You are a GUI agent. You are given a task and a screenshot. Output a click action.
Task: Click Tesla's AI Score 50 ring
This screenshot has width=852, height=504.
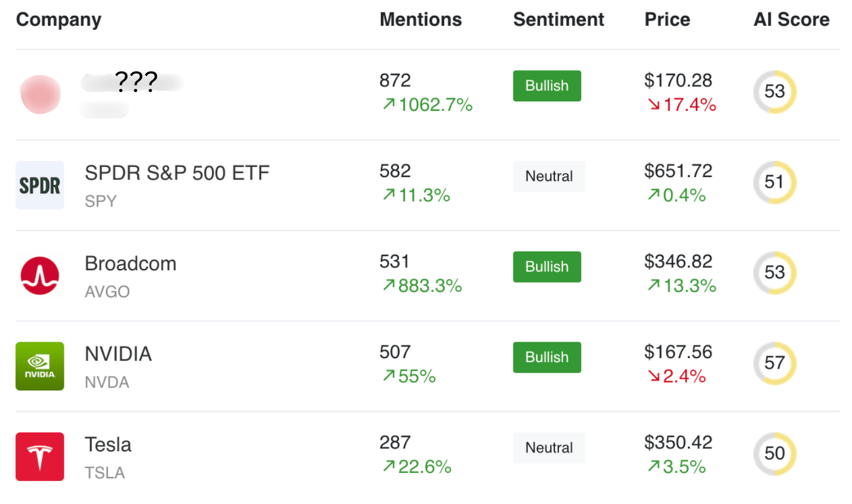(774, 453)
